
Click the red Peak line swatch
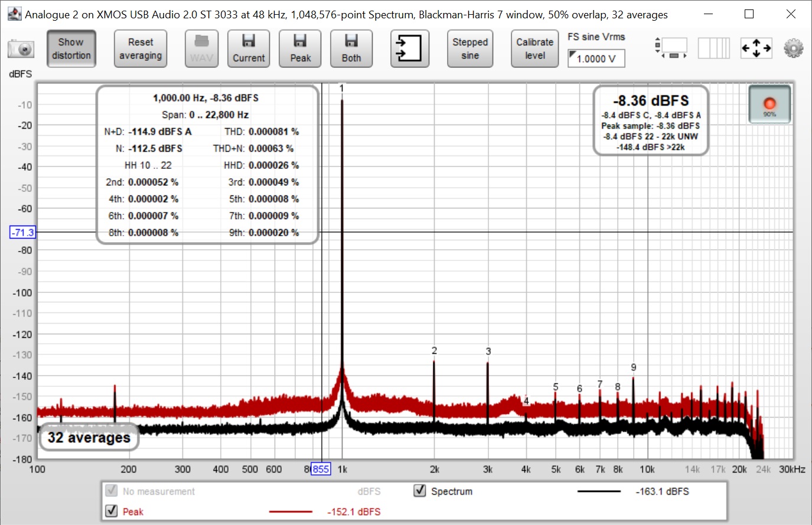(x=291, y=511)
